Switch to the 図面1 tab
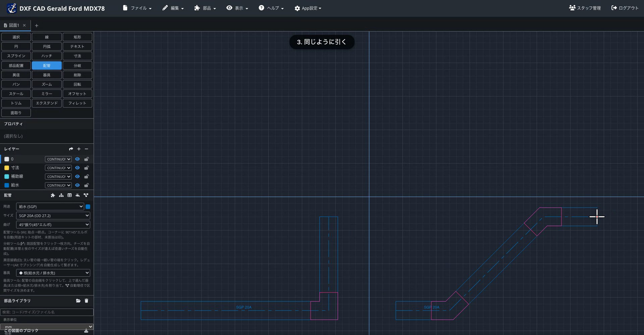This screenshot has height=335, width=644. click(14, 25)
